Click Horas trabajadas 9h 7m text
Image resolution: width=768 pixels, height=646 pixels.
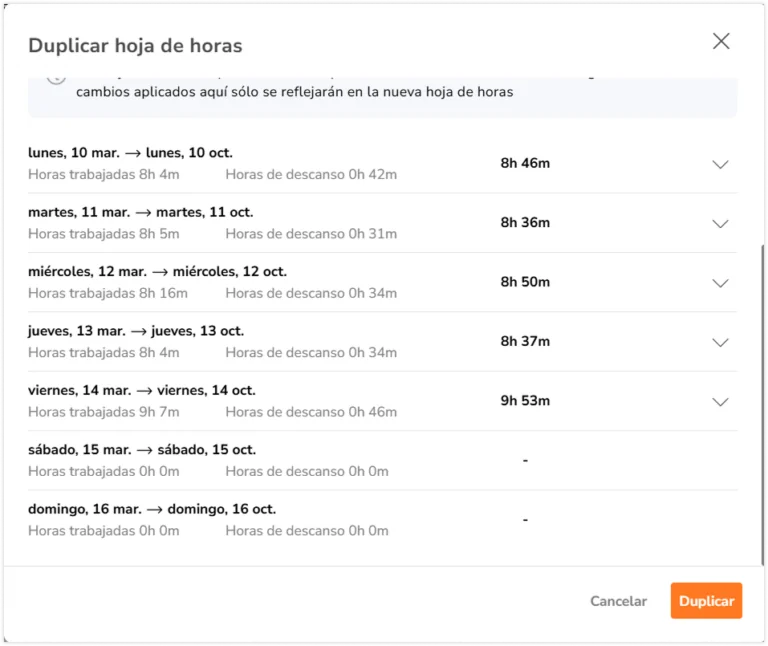(103, 412)
